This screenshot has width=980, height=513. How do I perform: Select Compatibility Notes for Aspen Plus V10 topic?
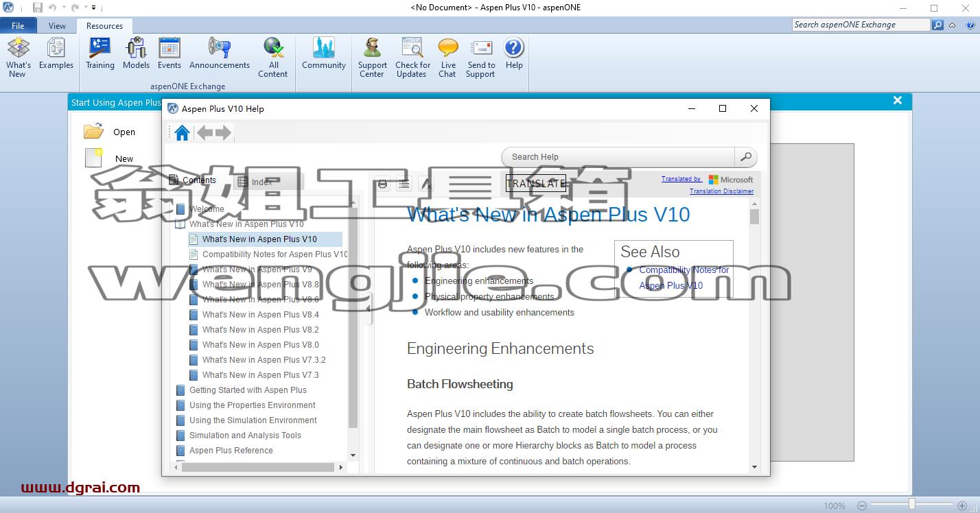[275, 254]
